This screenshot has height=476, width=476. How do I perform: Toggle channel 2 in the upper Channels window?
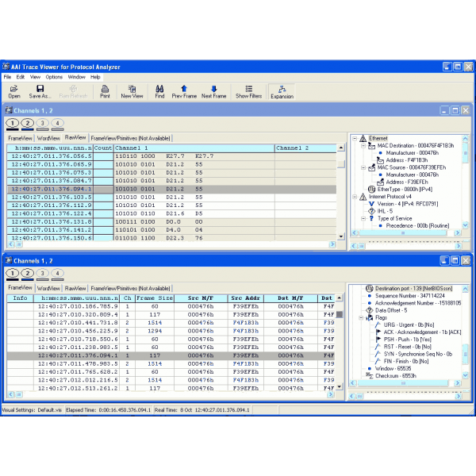(28, 123)
